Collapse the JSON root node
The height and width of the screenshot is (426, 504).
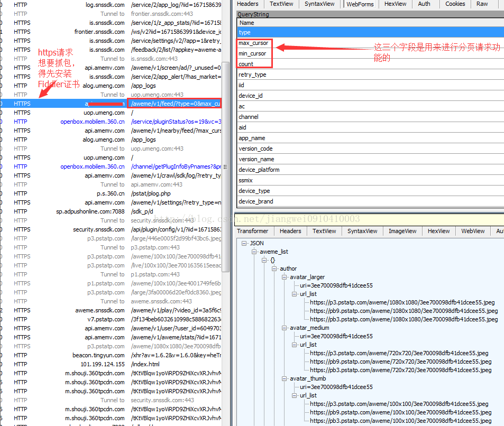[x=244, y=243]
